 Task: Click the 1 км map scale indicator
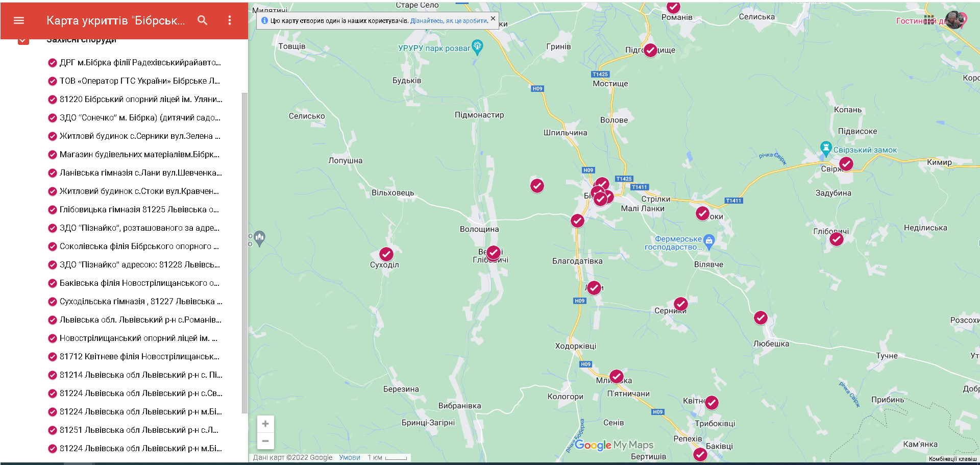[387, 457]
